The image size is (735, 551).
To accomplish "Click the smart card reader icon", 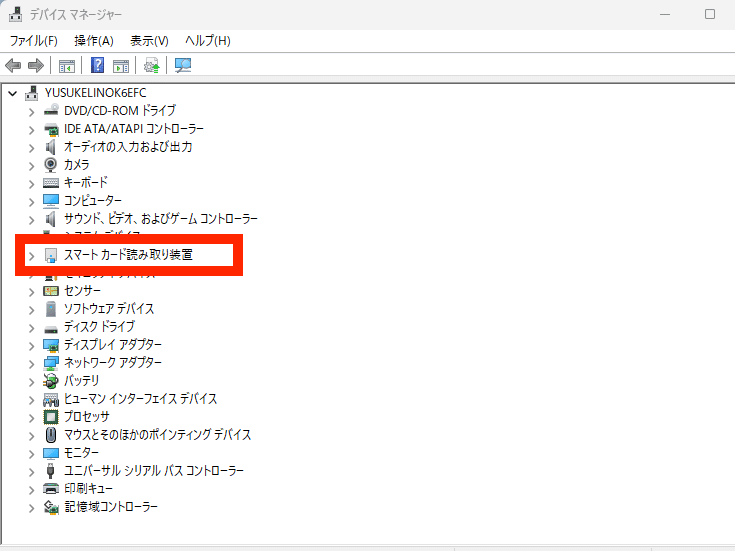I will tap(51, 255).
